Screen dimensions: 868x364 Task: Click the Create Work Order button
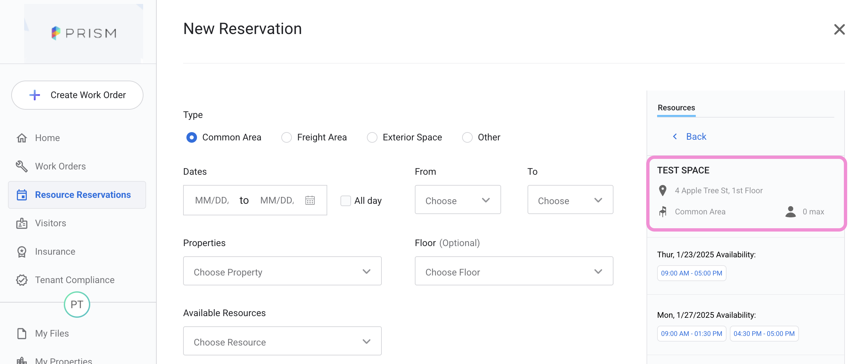point(77,95)
